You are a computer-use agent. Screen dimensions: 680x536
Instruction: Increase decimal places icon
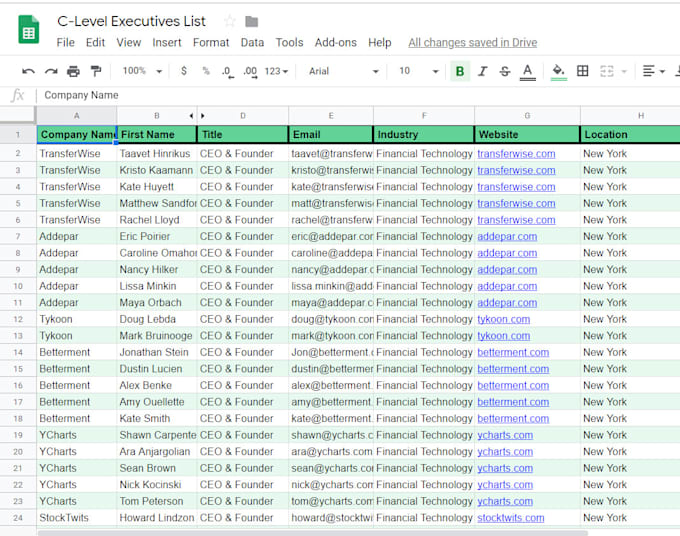(250, 72)
